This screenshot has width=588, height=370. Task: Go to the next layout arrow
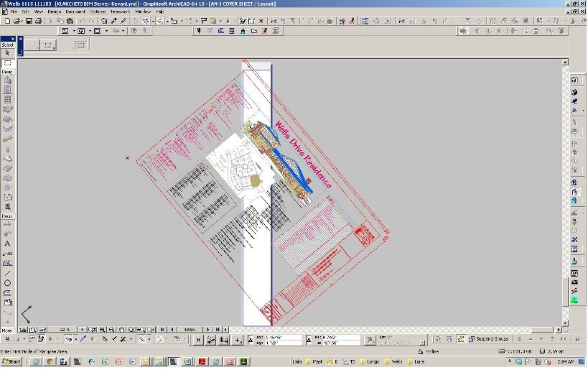208,330
